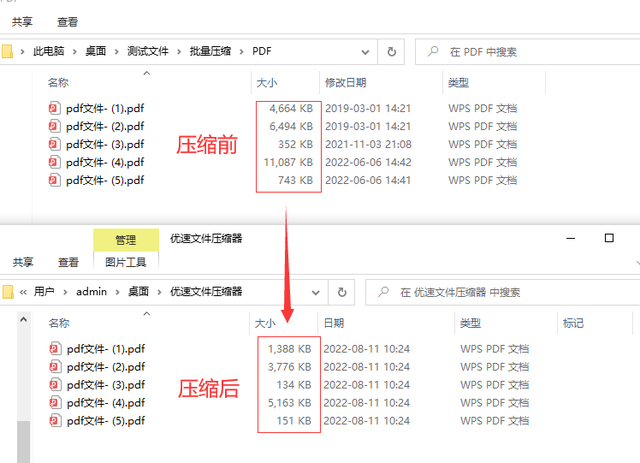Open address history dropdown in 优速文件压缩器 window
640x463 pixels.
click(316, 292)
